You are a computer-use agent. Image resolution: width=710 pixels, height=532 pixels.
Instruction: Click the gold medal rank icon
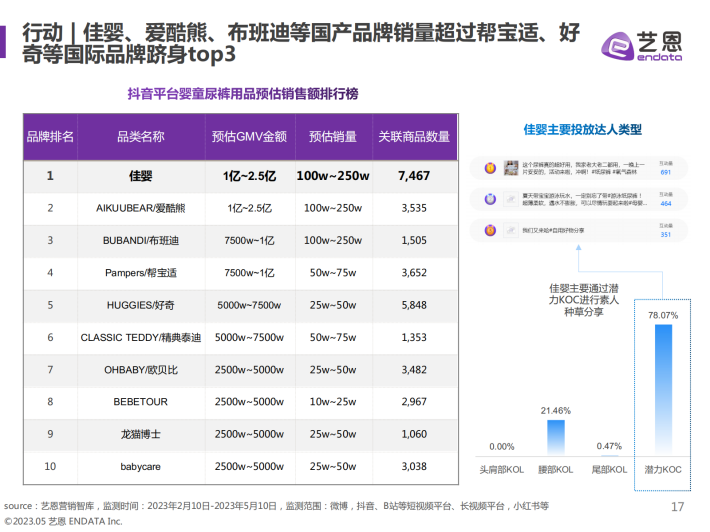pyautogui.click(x=490, y=168)
